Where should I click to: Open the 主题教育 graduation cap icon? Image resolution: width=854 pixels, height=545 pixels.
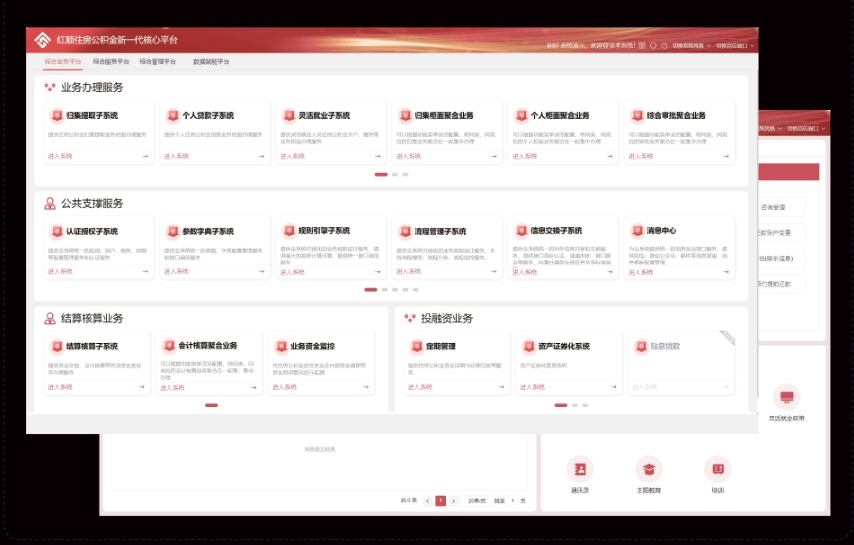tap(648, 469)
